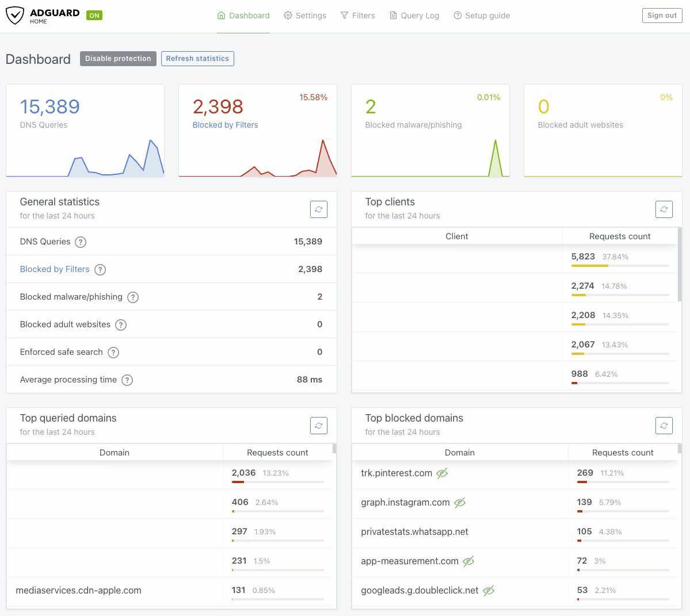The width and height of the screenshot is (690, 616).
Task: Click Requests count header in Top clients
Action: [620, 236]
